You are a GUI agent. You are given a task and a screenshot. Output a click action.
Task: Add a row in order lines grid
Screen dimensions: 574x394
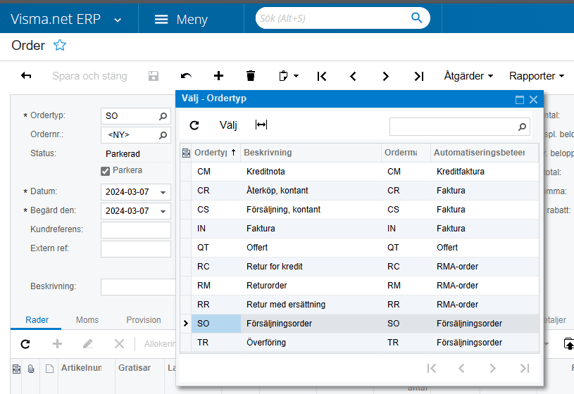[57, 344]
